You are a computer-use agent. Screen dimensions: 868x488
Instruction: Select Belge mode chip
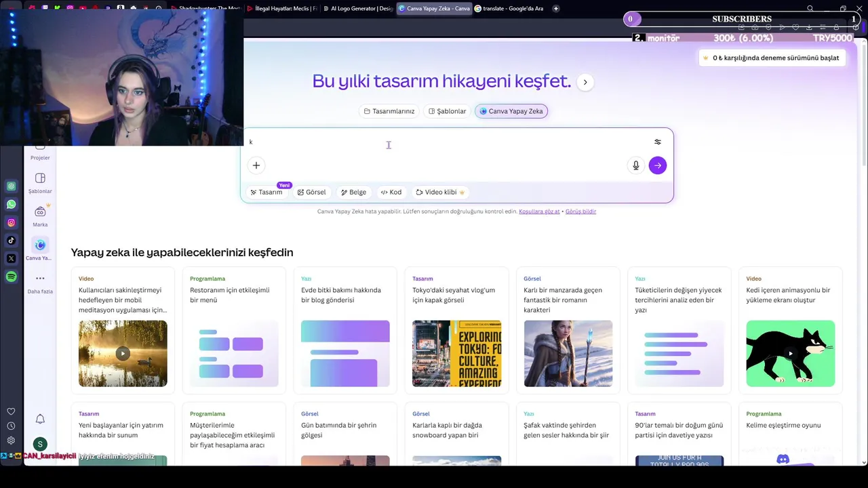(x=354, y=192)
